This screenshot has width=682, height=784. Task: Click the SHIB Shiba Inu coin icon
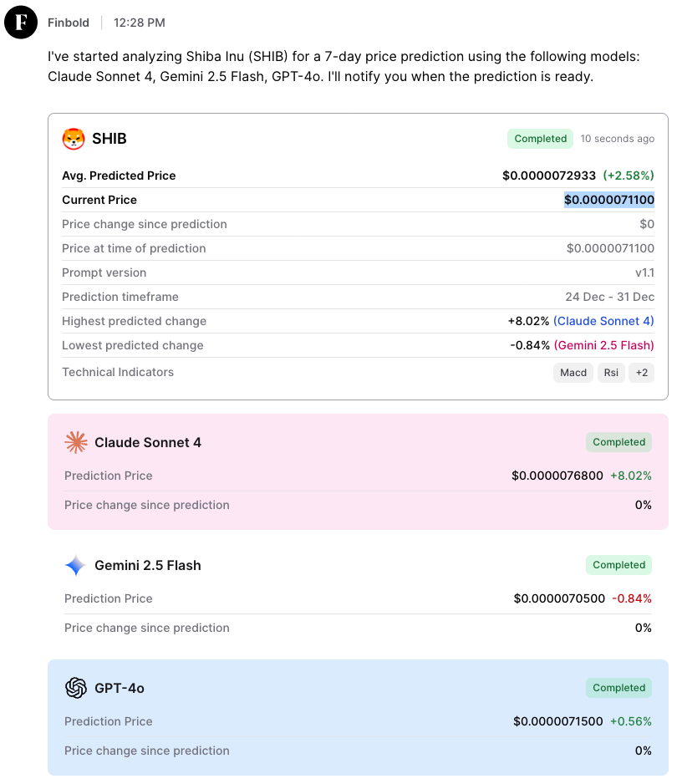(74, 139)
